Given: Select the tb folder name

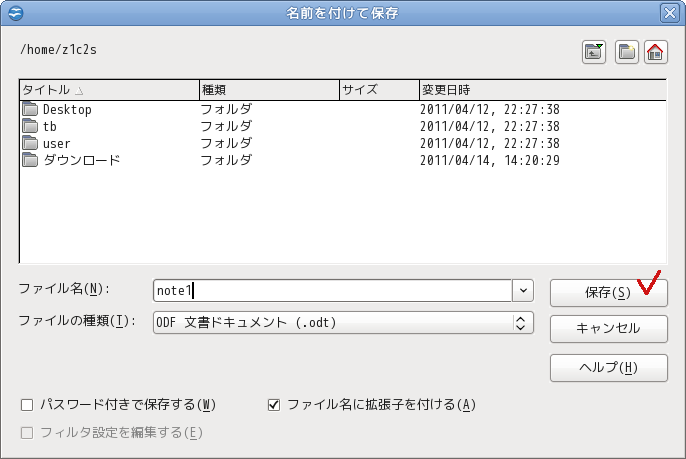Looking at the screenshot, I should click(49, 126).
